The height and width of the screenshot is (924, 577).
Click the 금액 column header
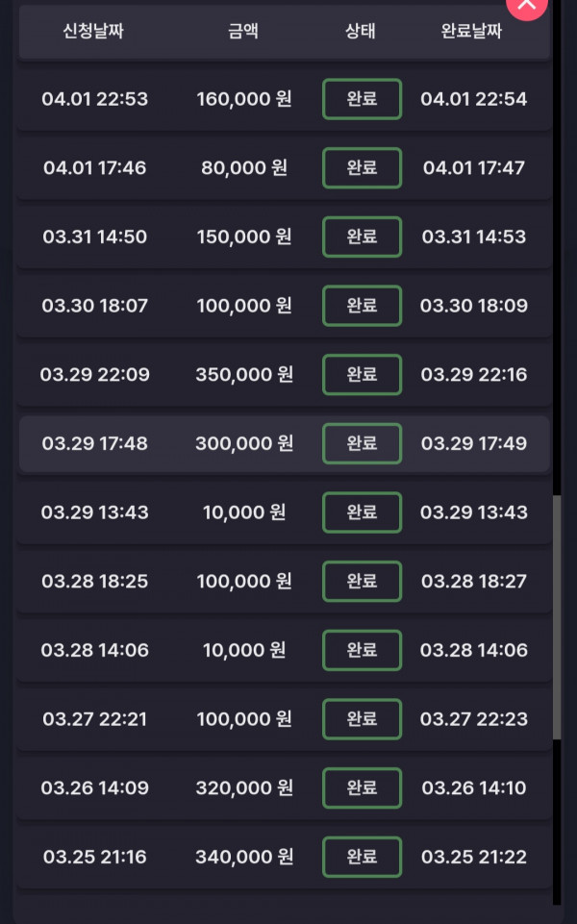coord(242,31)
